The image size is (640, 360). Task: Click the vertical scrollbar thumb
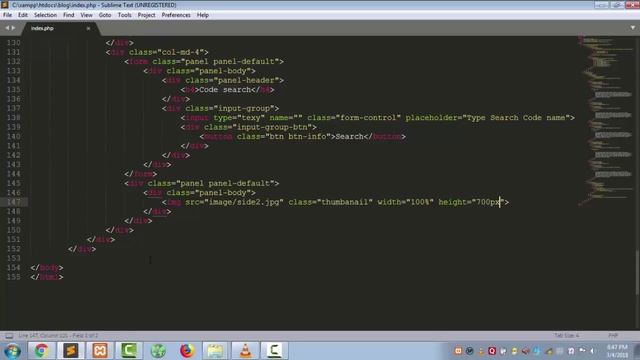tap(637, 271)
